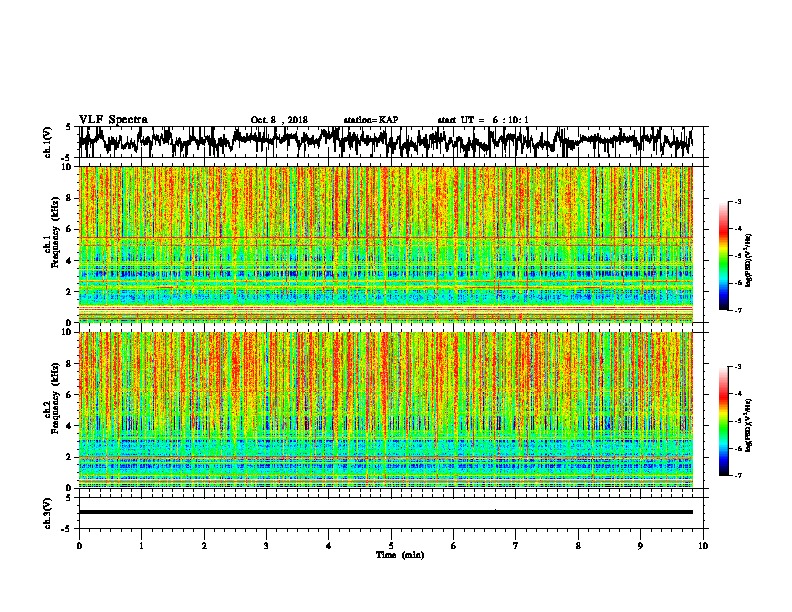The width and height of the screenshot is (792, 612).
Task: Click time axis tick label "9"
Action: click(640, 546)
